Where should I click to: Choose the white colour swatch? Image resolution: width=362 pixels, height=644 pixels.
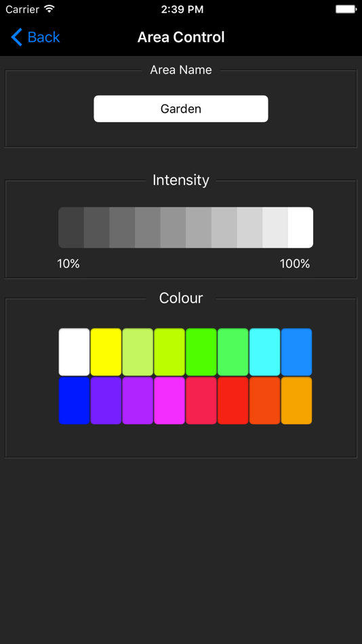74,352
